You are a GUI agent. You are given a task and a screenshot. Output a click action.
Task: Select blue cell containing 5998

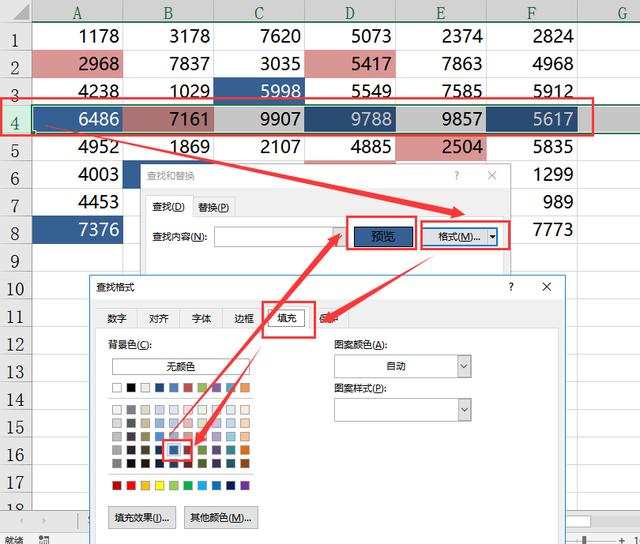pos(259,91)
